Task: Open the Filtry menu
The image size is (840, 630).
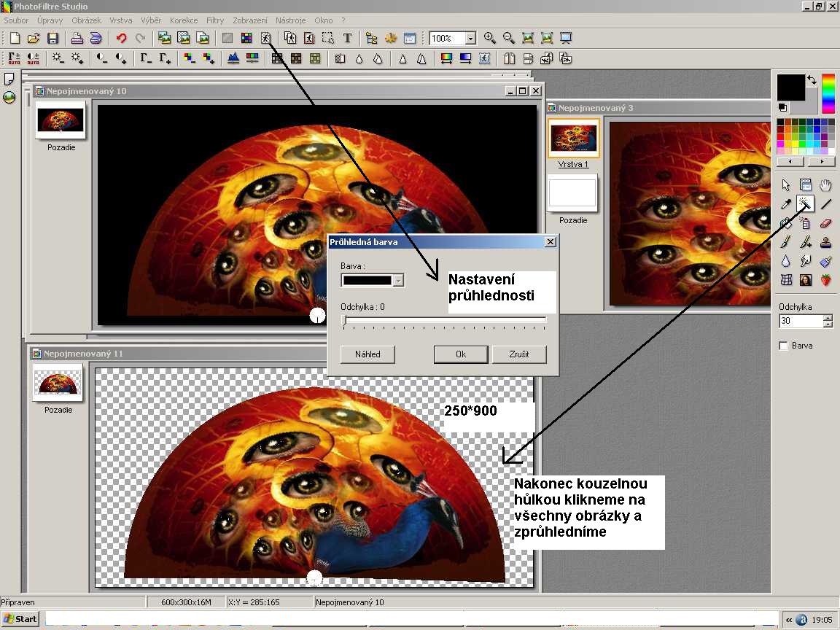Action: [215, 20]
